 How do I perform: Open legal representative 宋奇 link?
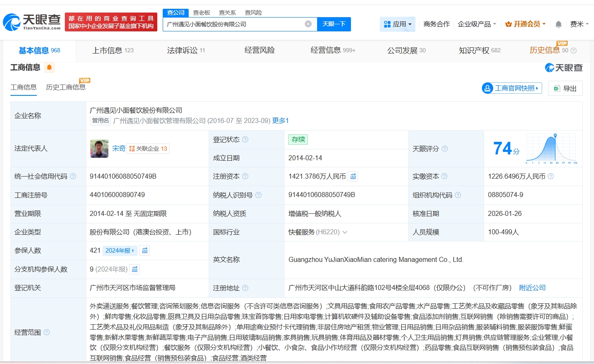[119, 149]
